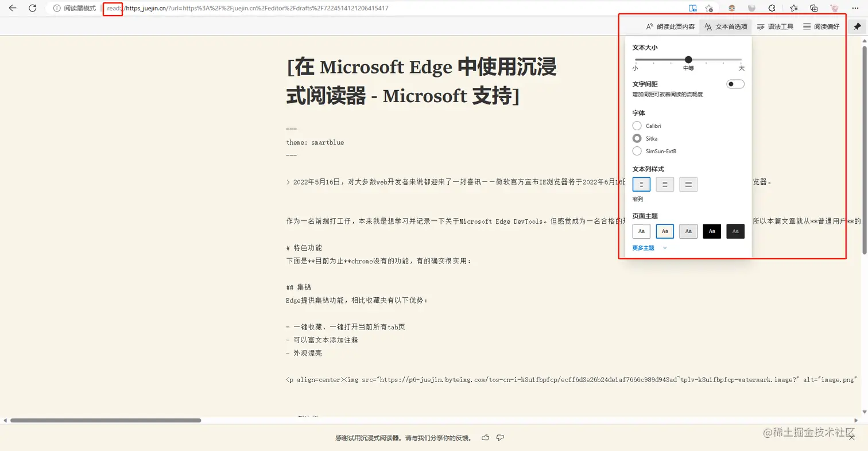The width and height of the screenshot is (868, 451).
Task: Close the 文本首选项 panel via its tab
Action: click(x=726, y=26)
